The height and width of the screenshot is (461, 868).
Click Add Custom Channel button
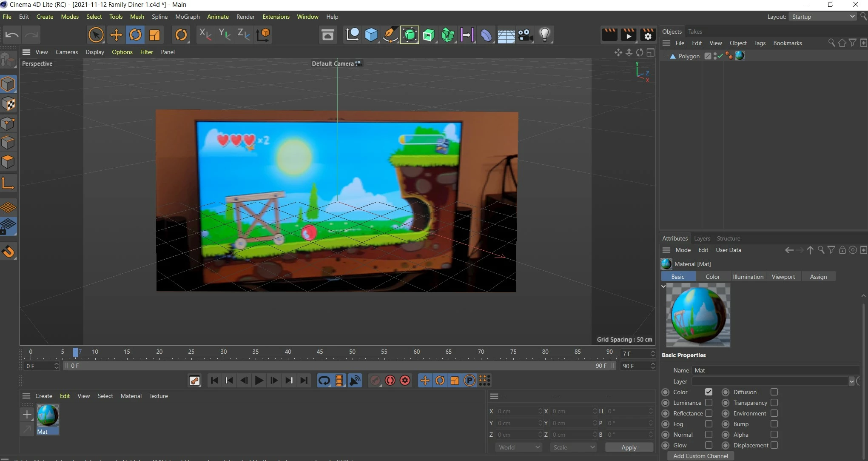click(700, 456)
